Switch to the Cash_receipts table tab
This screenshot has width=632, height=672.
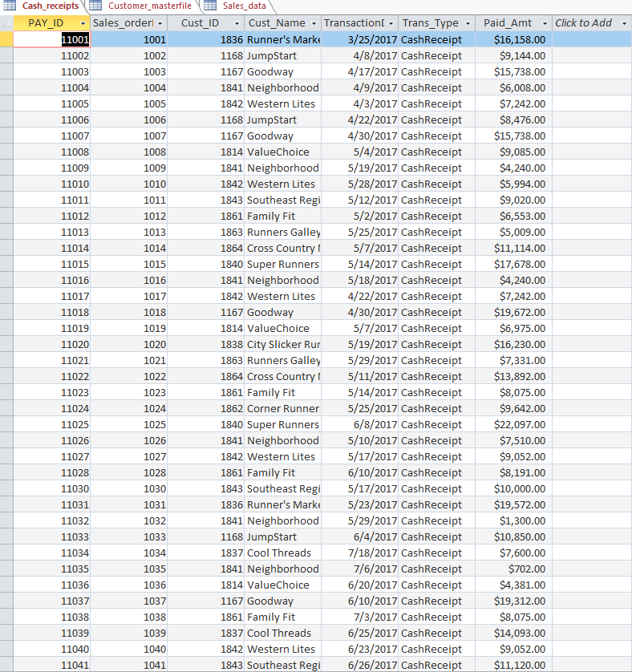51,6
